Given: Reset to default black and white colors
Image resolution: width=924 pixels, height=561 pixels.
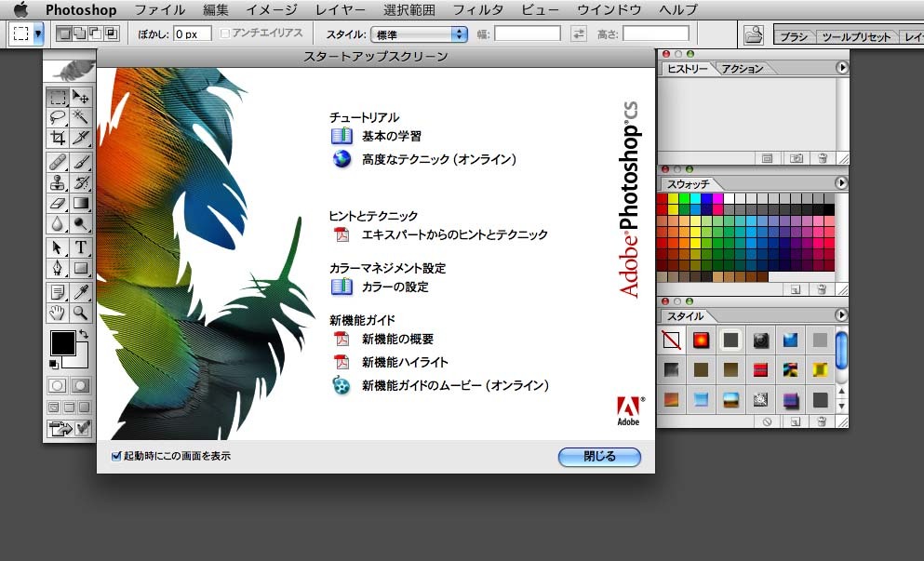Looking at the screenshot, I should [54, 364].
